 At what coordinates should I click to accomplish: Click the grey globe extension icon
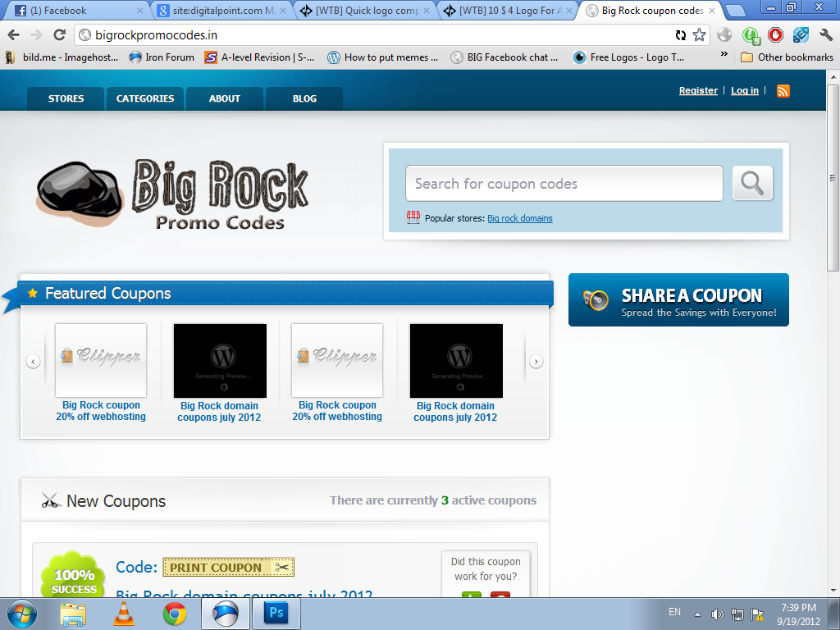click(724, 34)
